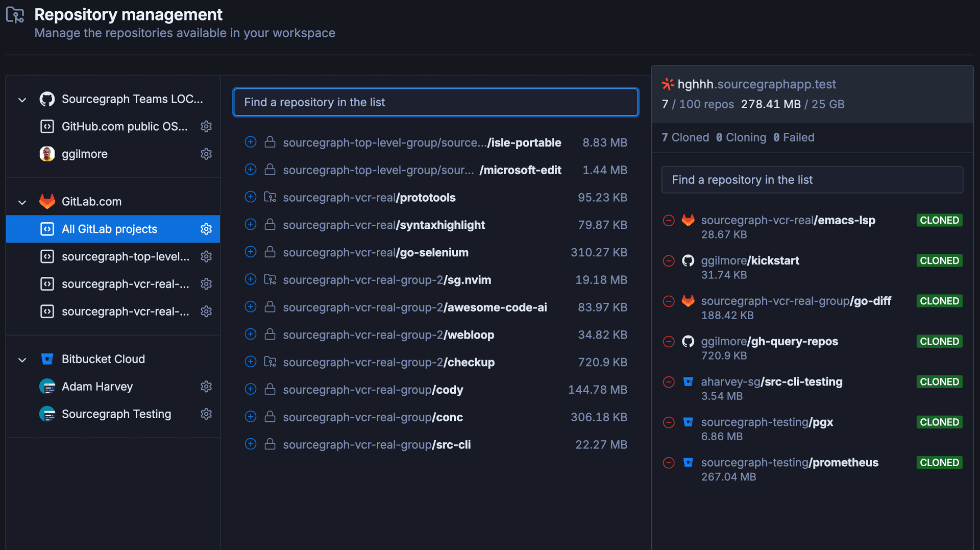
Task: Add the isle-portable repository
Action: pyautogui.click(x=250, y=142)
